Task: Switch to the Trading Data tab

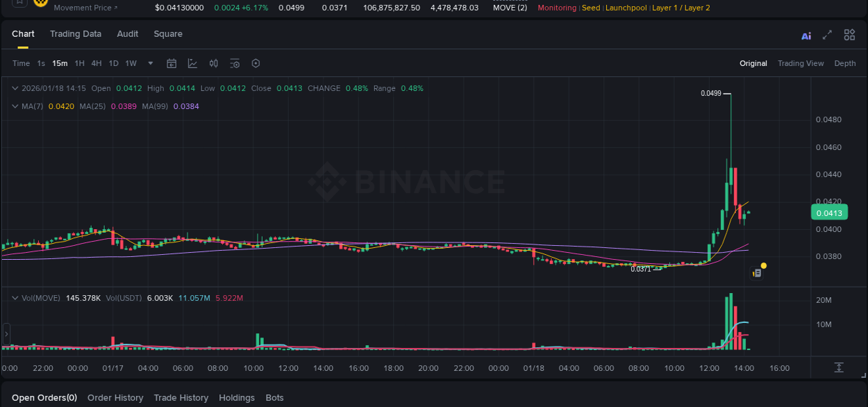Action: tap(76, 33)
